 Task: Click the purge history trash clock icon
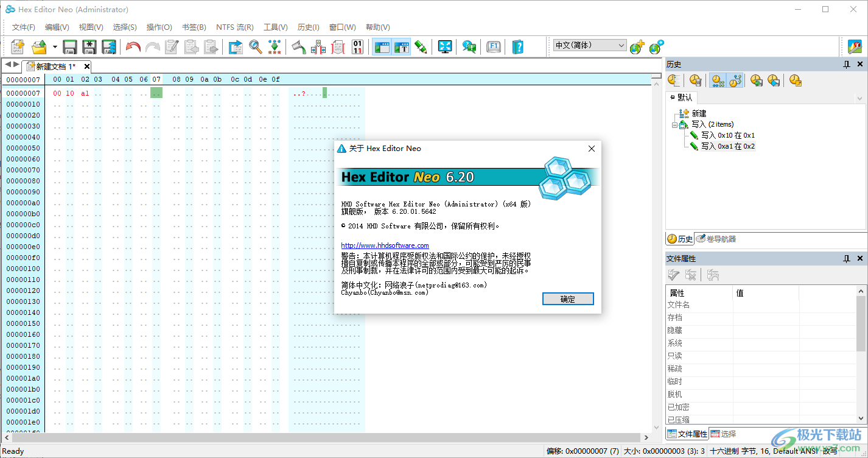tap(695, 80)
